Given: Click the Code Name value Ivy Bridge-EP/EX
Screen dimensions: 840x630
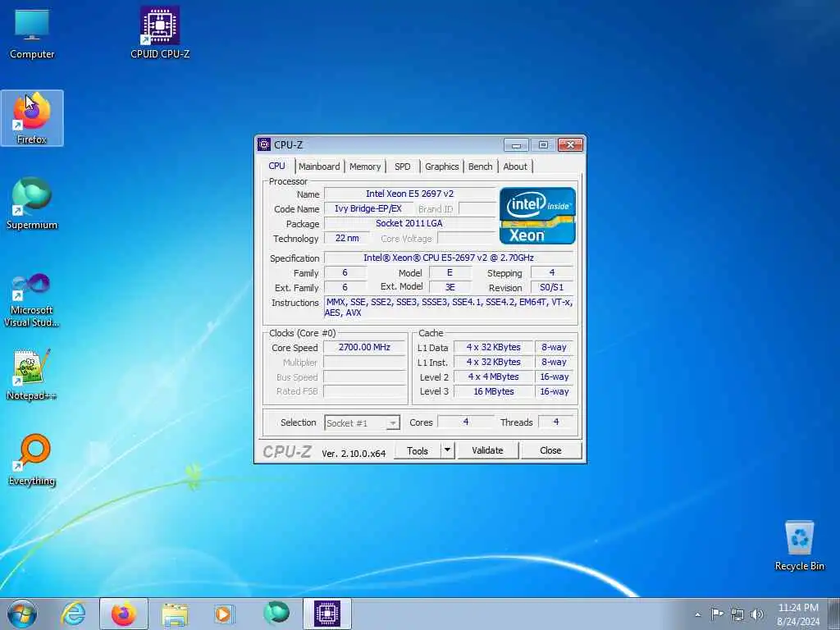Looking at the screenshot, I should 368,209.
